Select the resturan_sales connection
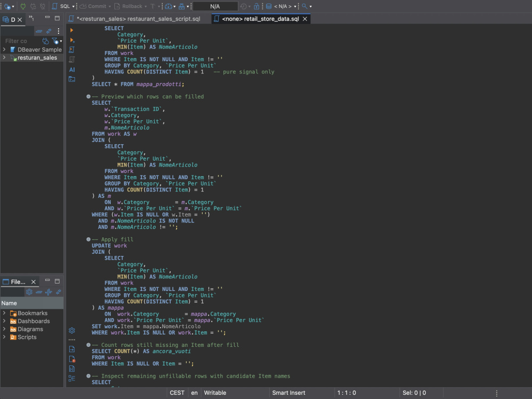This screenshot has height=399, width=532. [37, 57]
